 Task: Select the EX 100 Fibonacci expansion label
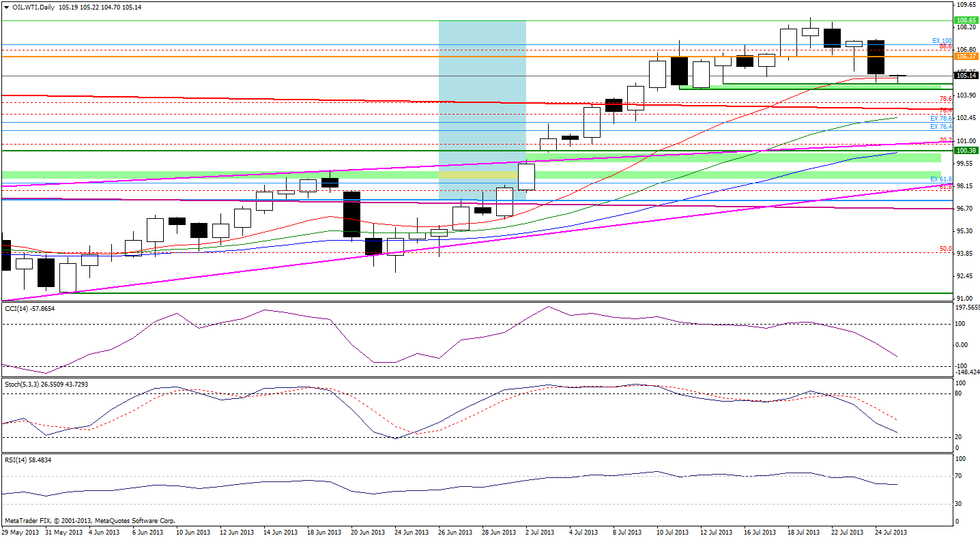(x=942, y=41)
